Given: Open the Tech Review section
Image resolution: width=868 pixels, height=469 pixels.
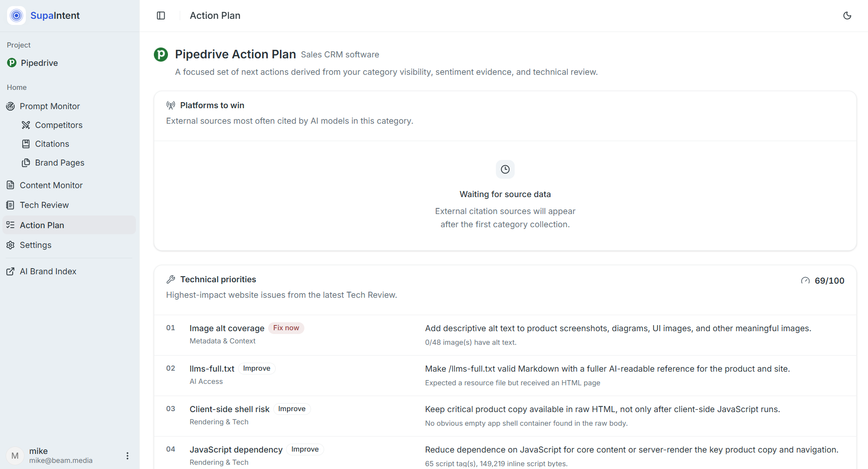Looking at the screenshot, I should tap(44, 205).
